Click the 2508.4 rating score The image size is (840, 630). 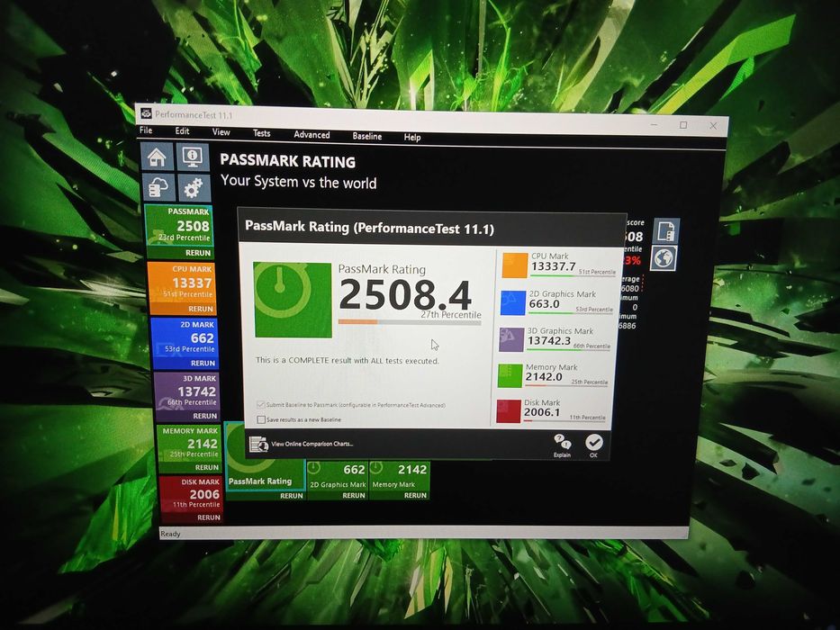coord(405,295)
